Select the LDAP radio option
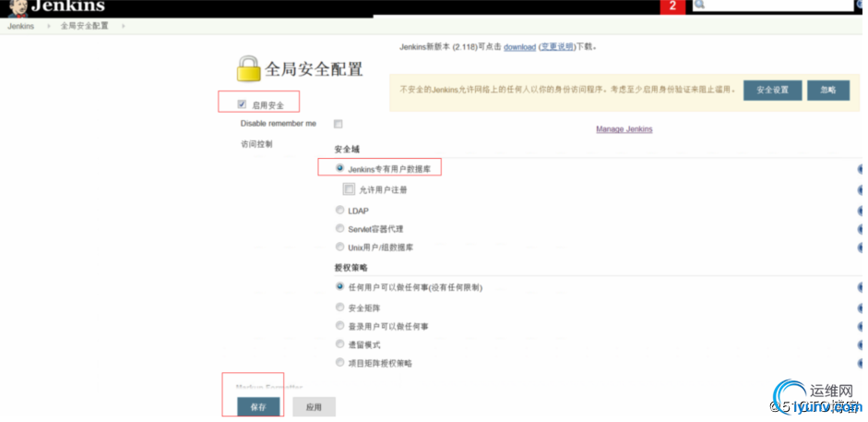Image resolution: width=868 pixels, height=422 pixels. [339, 210]
